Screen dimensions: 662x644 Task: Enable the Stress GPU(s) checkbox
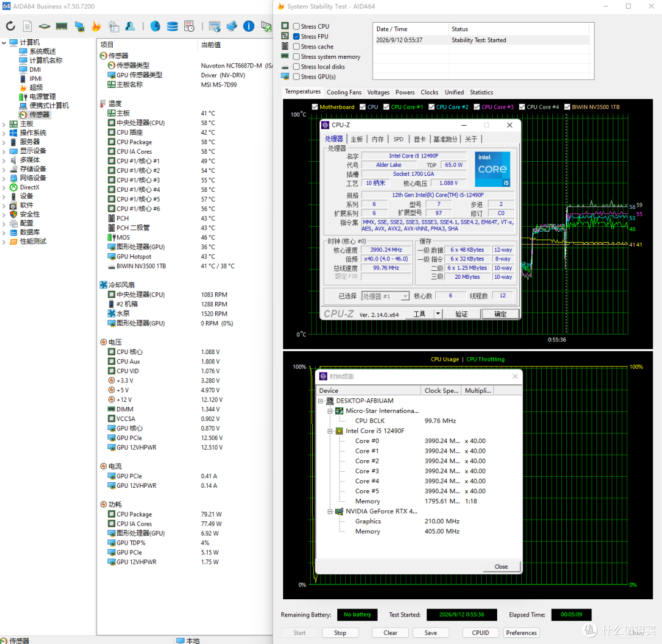297,77
